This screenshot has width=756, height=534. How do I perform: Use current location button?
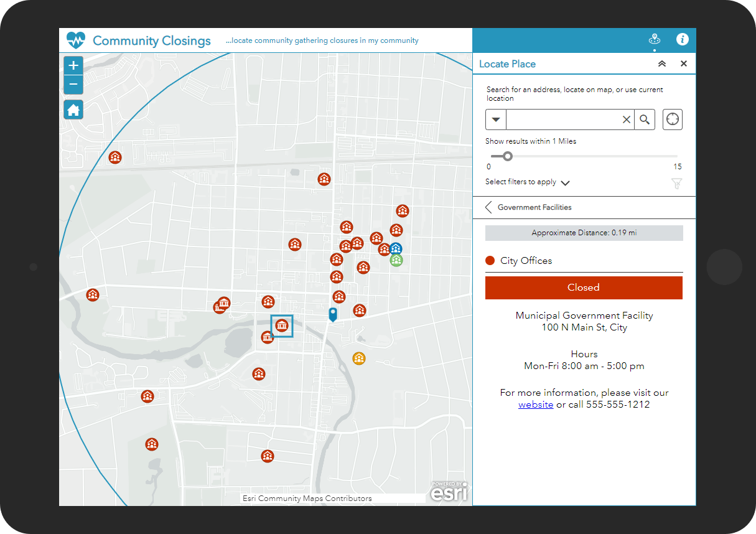coord(673,119)
